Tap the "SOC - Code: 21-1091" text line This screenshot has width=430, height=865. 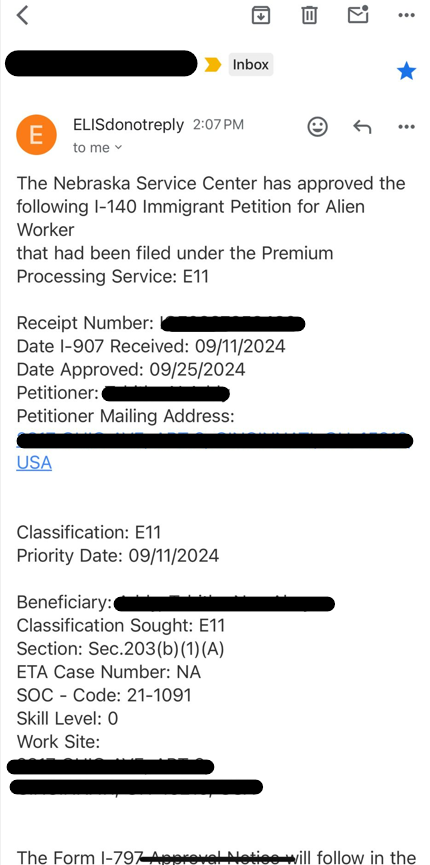pos(104,695)
